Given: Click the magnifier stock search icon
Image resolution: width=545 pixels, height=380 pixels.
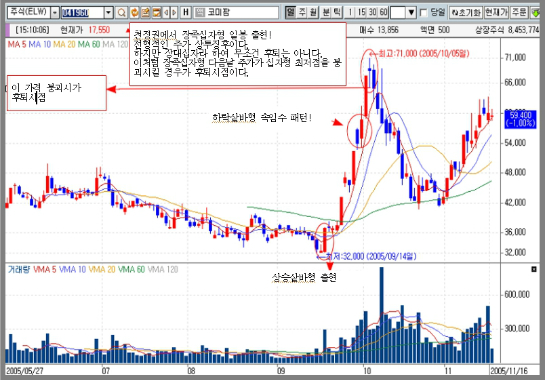Looking at the screenshot, I should tap(121, 13).
